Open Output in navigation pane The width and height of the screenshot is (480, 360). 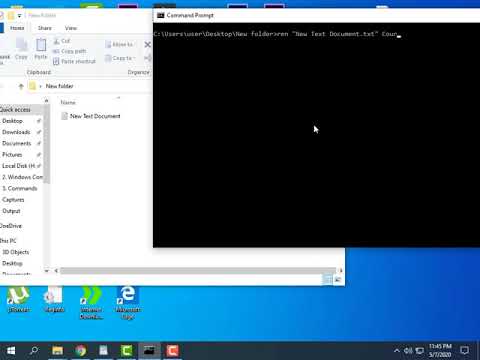pyautogui.click(x=11, y=211)
